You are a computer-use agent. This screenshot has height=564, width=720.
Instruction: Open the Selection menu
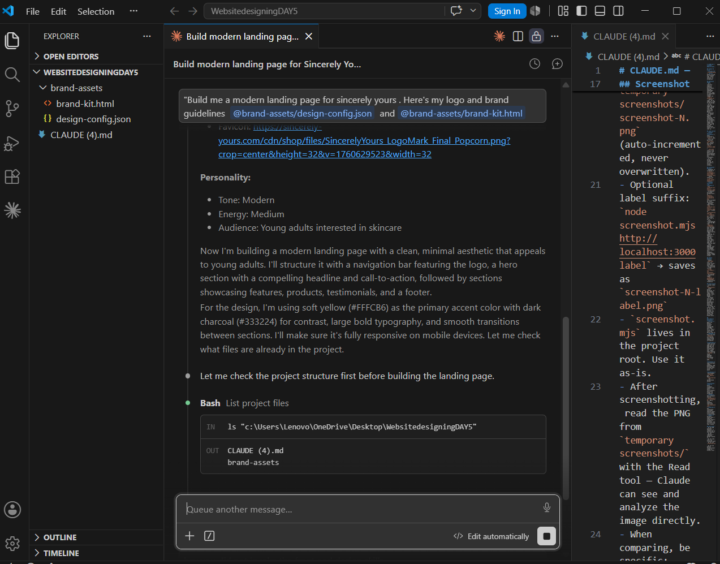96,11
